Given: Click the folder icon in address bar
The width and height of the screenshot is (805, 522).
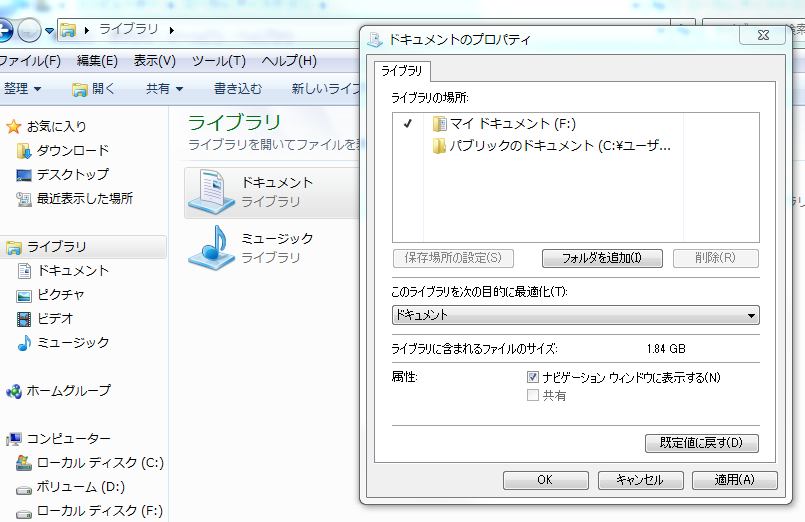Looking at the screenshot, I should [x=68, y=31].
